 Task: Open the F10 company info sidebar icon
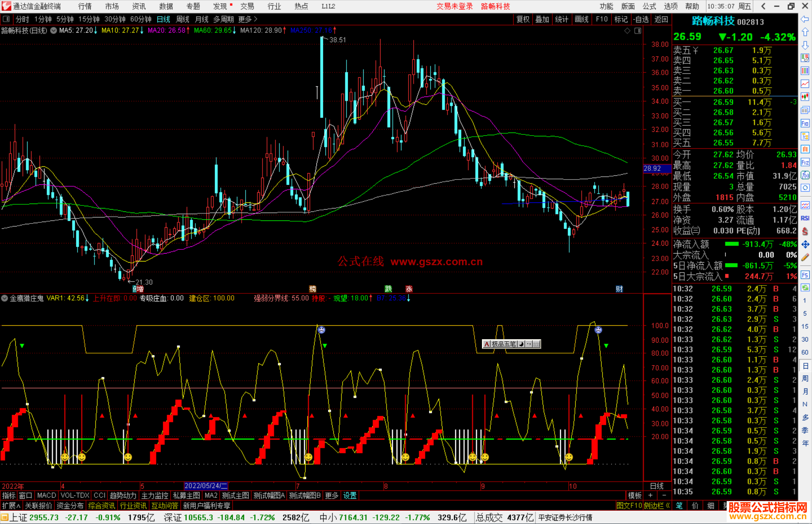pos(805,123)
